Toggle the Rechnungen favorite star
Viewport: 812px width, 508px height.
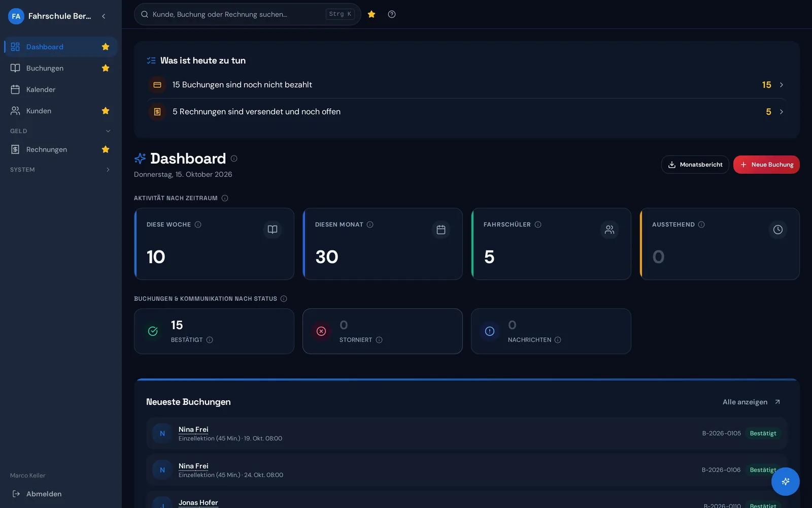(x=106, y=149)
